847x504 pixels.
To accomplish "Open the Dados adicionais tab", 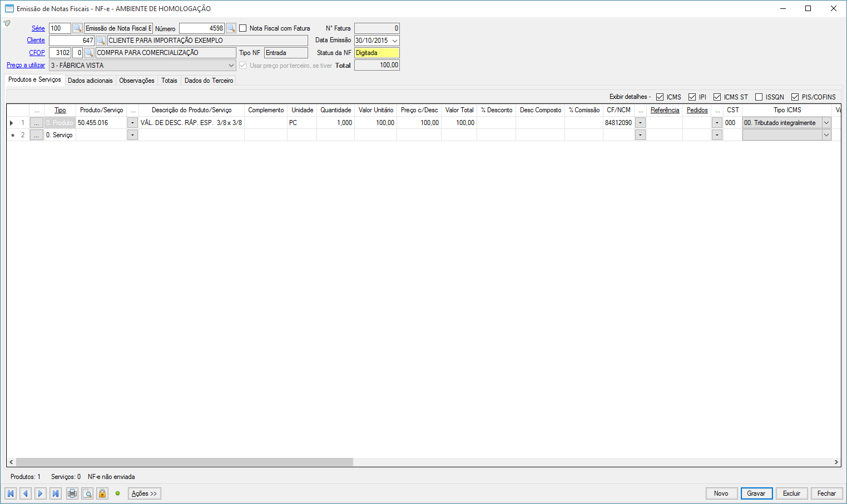I will click(x=90, y=81).
